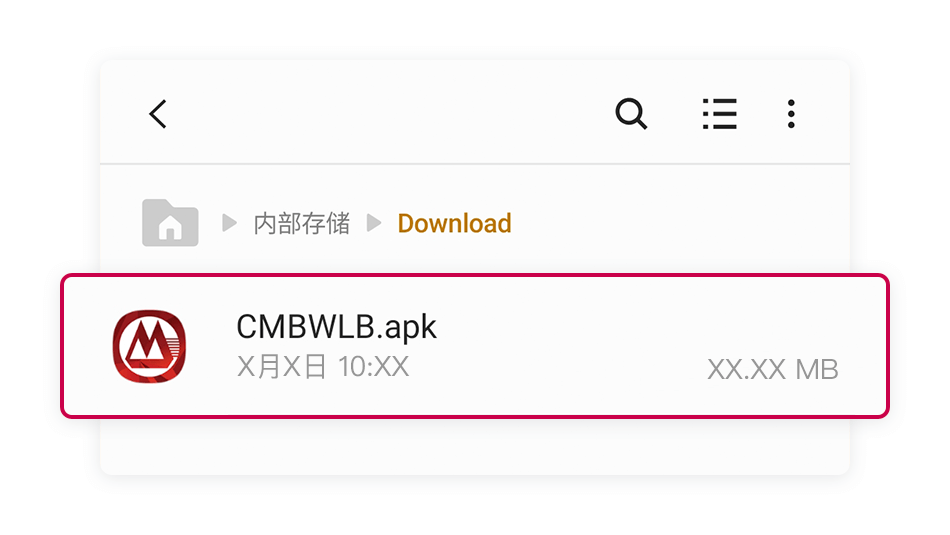
Task: Open the CMBWLB.apk file name
Action: 336,327
